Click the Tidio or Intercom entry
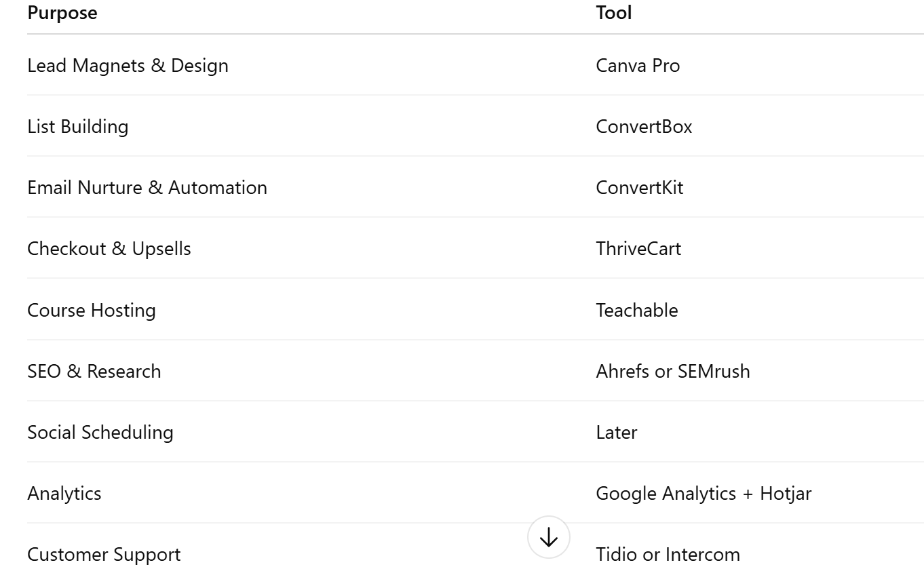The image size is (924, 571). coord(668,555)
